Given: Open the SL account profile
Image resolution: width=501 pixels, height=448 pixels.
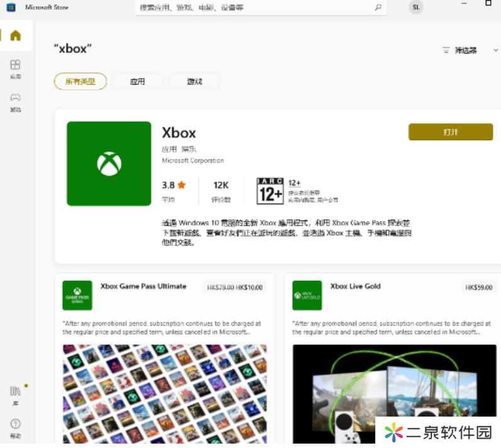Looking at the screenshot, I should point(416,8).
